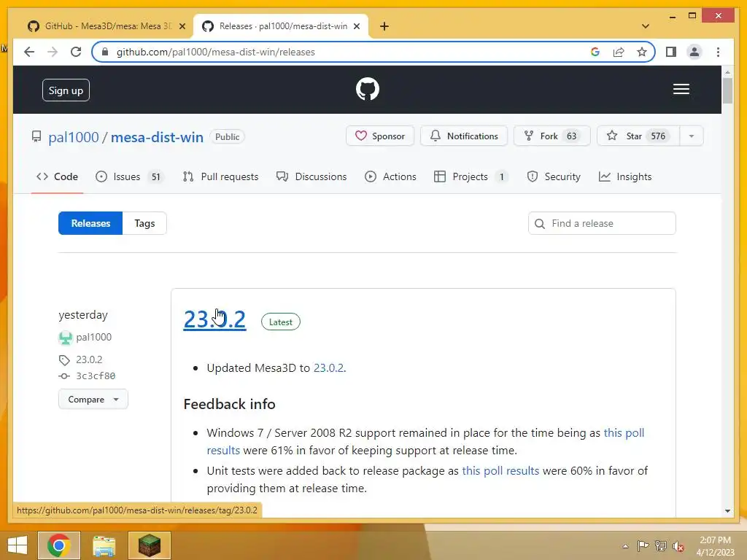Screen dimensions: 747x560
Task: Open the Pull requests tab
Action: pyautogui.click(x=220, y=176)
